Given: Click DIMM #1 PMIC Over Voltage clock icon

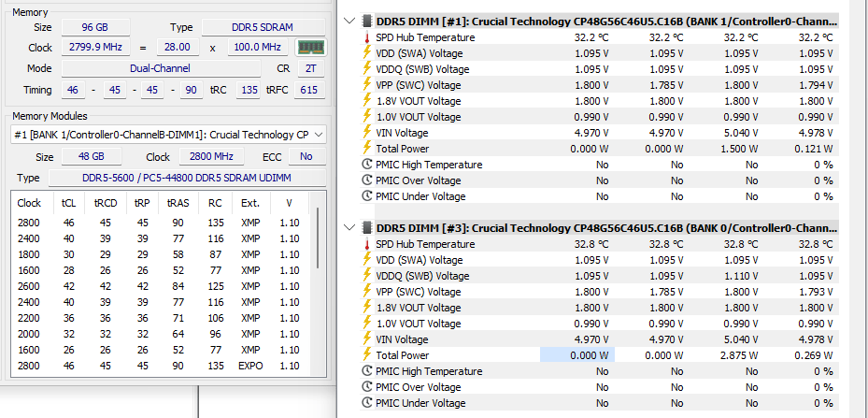Looking at the screenshot, I should (366, 180).
